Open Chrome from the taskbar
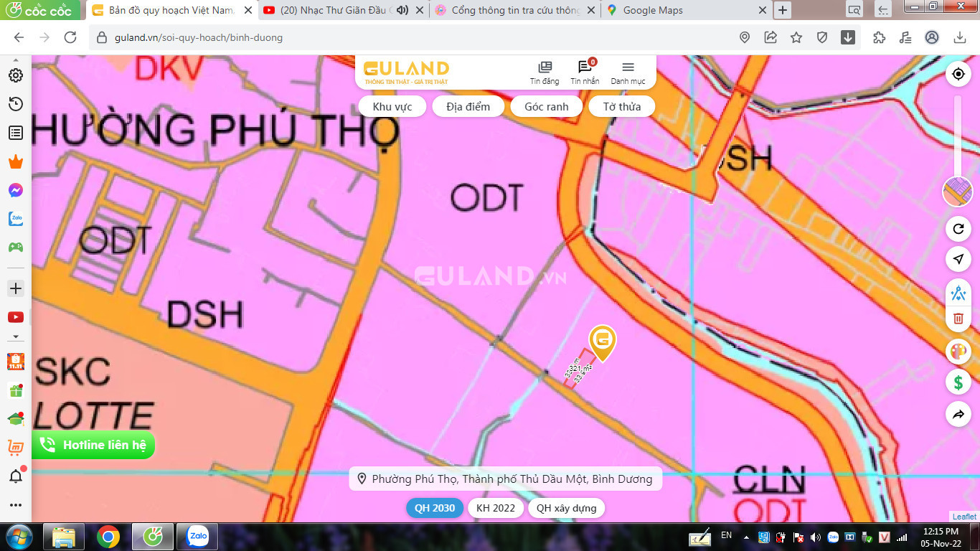This screenshot has width=980, height=551. (x=108, y=537)
